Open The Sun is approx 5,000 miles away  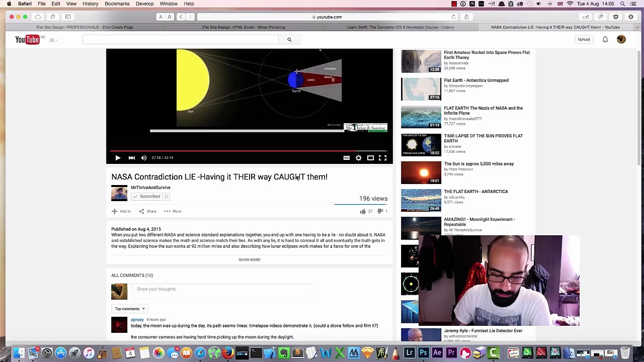coord(478,164)
